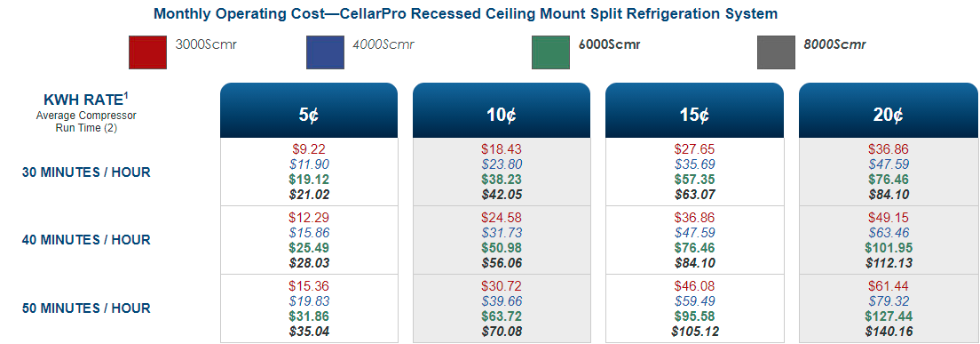Click the $42.05 value in 10¢ column
Viewport: 980px width, 344px height.
(502, 195)
